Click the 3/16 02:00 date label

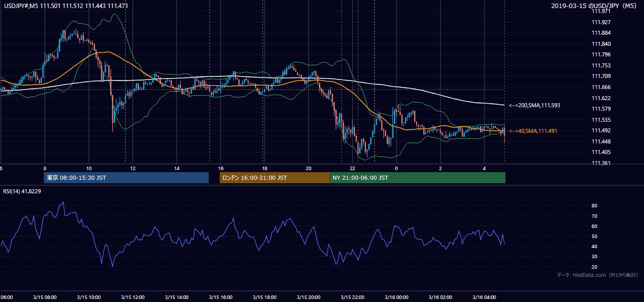(x=440, y=297)
